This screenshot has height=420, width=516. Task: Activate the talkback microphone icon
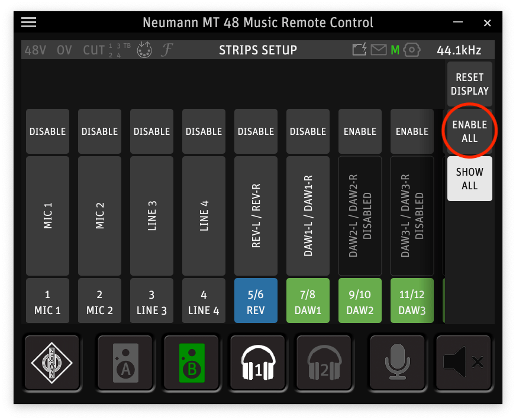coord(397,362)
